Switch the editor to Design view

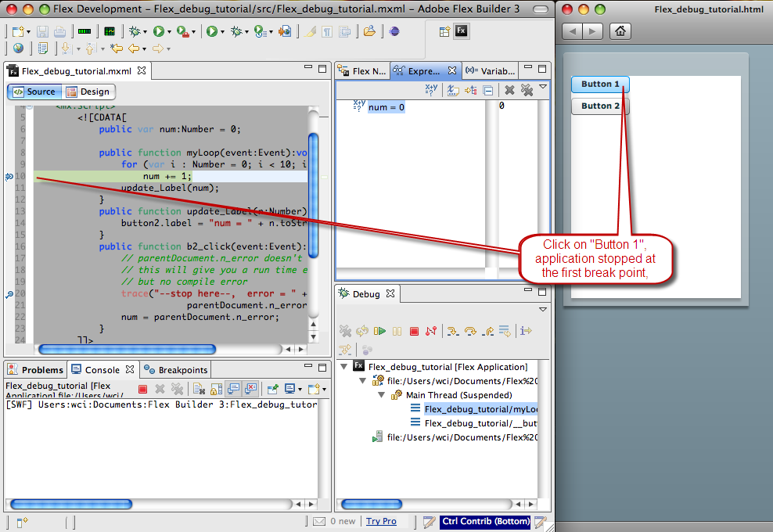[89, 92]
